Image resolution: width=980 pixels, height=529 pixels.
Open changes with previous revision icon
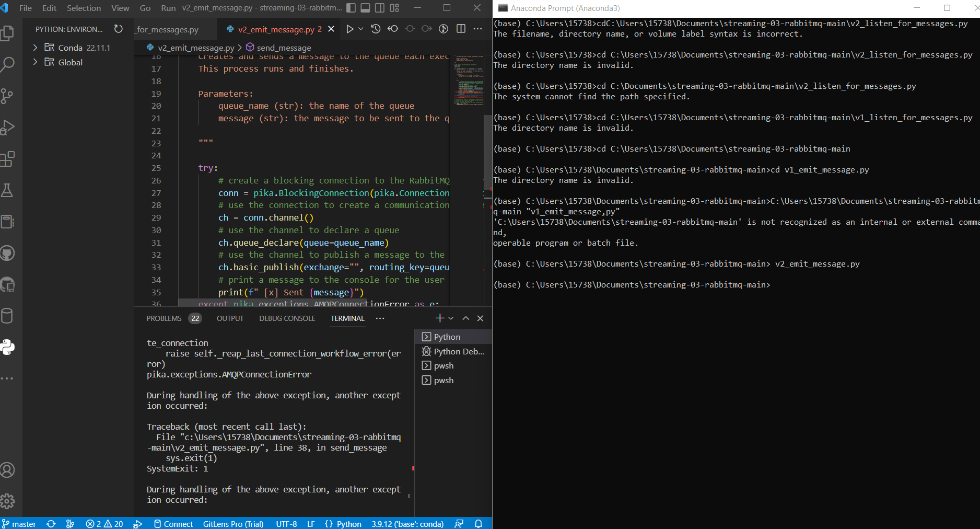point(393,29)
